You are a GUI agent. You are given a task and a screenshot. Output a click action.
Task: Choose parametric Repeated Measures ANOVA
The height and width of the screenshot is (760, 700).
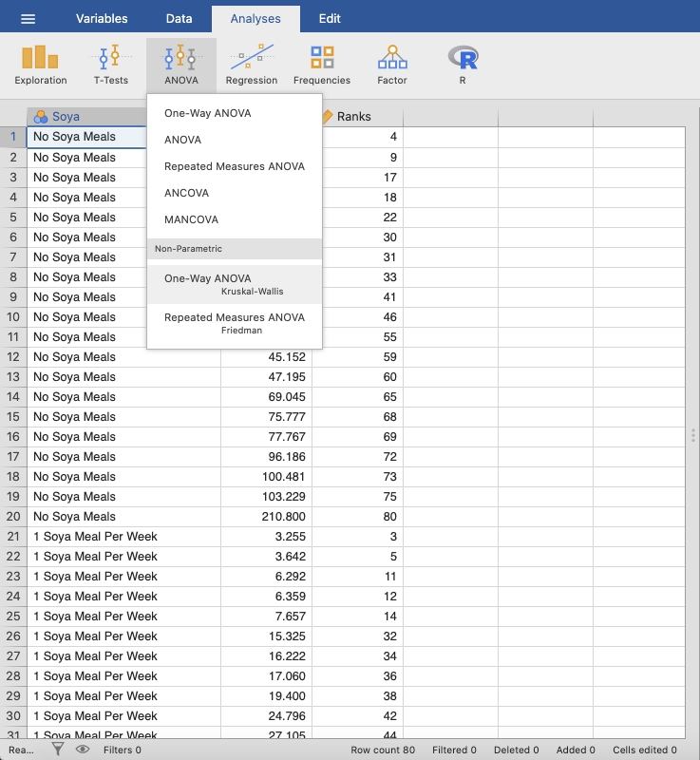pos(235,166)
